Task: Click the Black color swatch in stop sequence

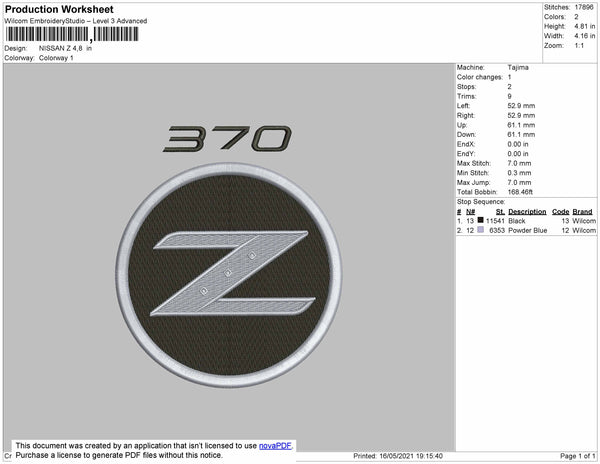Action: click(481, 220)
